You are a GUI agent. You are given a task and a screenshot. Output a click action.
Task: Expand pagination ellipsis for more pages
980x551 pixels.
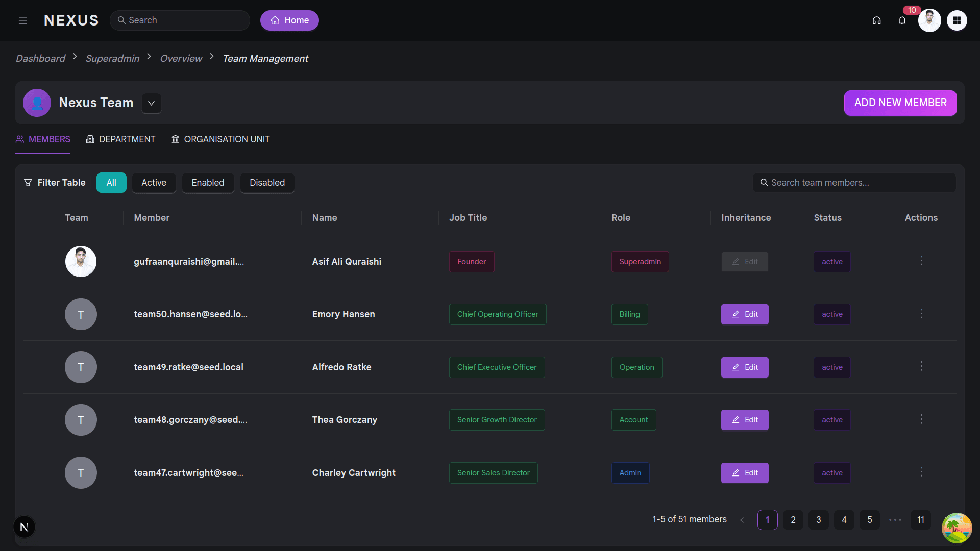[895, 520]
